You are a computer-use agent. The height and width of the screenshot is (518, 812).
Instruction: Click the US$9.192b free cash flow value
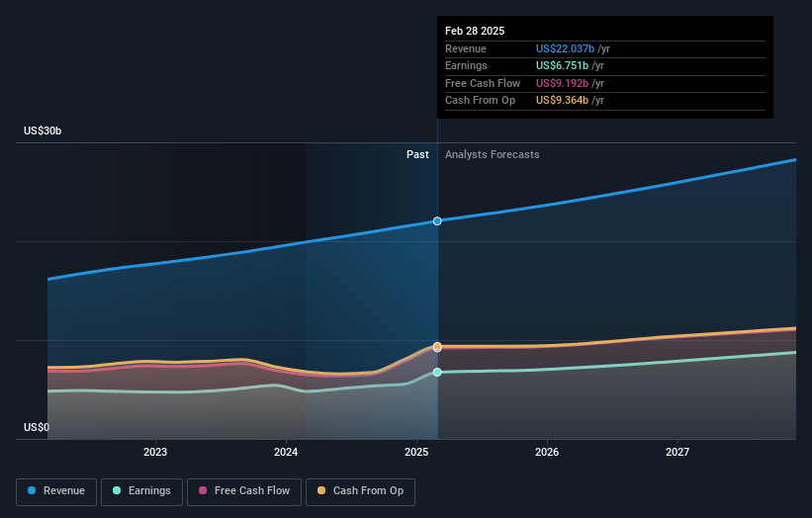click(562, 83)
